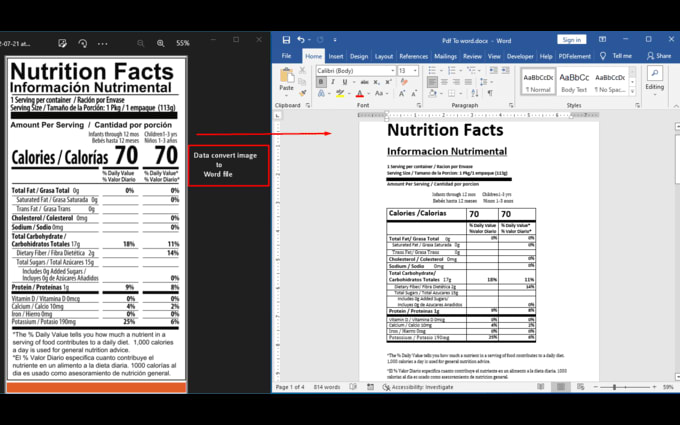Toggle bold formatting
The height and width of the screenshot is (425, 680).
click(321, 82)
